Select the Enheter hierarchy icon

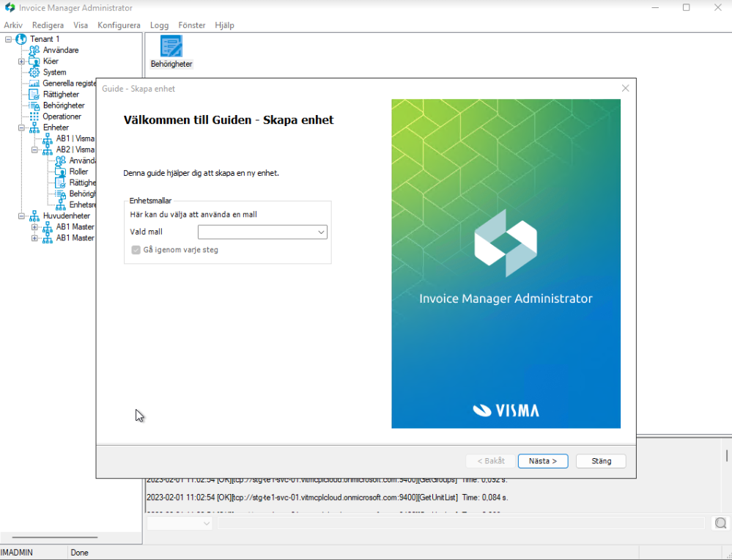pos(34,128)
